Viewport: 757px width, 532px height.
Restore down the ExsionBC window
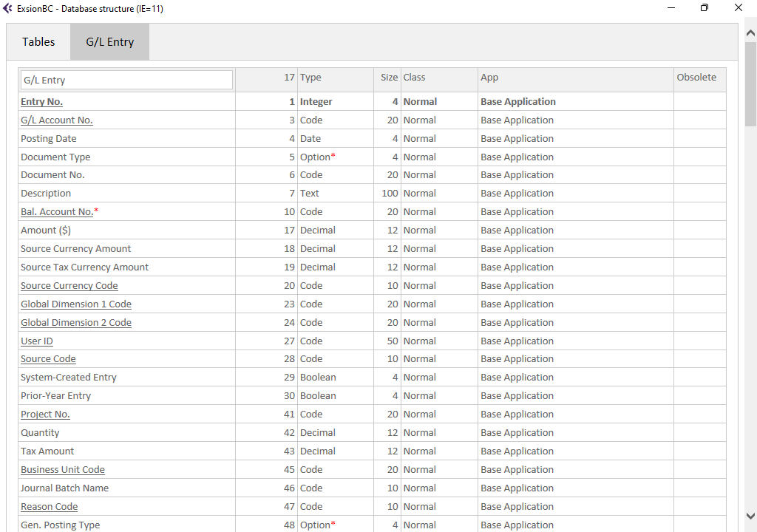(705, 7)
